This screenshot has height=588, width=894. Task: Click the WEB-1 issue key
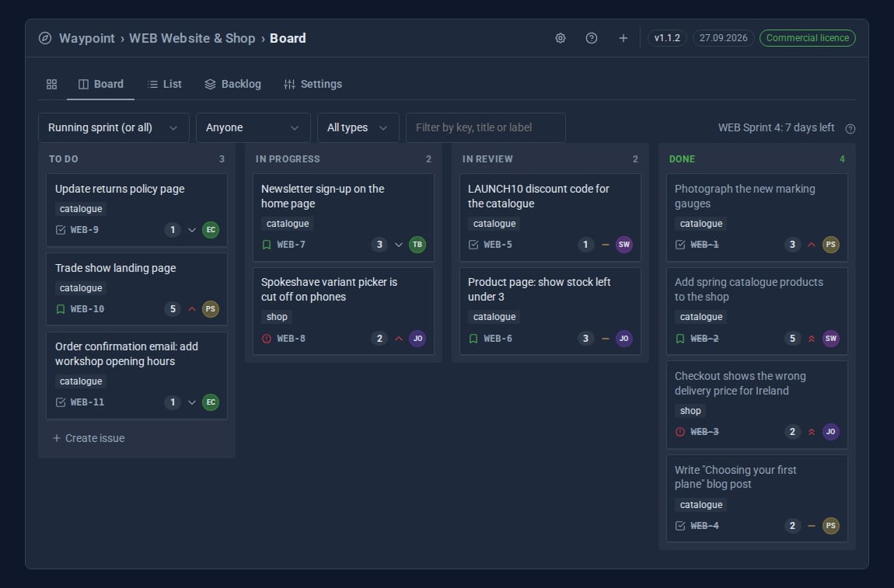point(705,245)
